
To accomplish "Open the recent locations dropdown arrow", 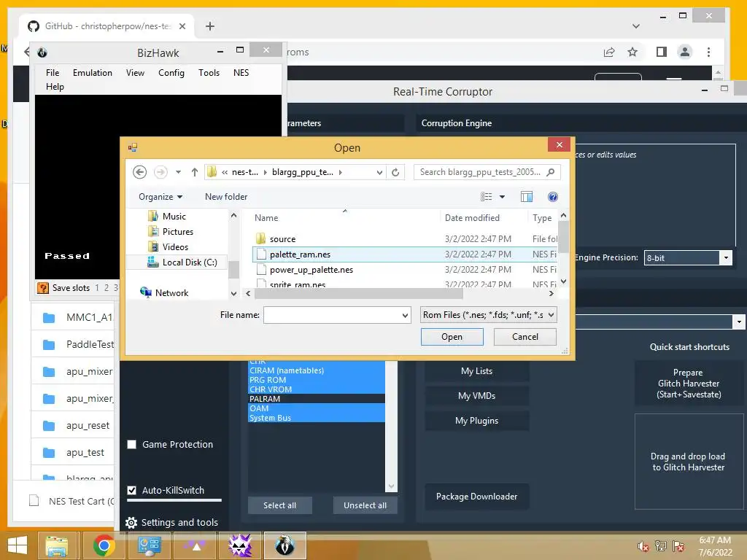I will tap(178, 172).
